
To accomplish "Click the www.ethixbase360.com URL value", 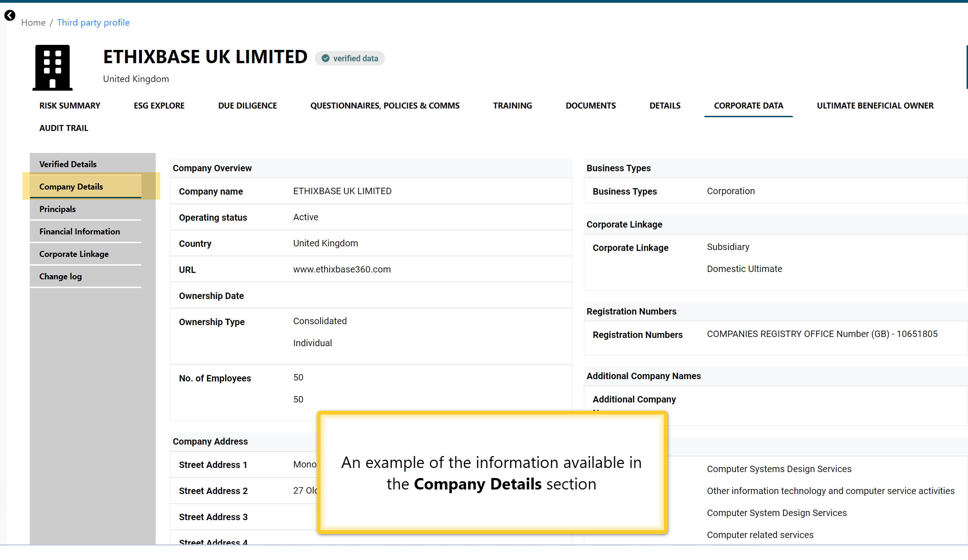I will click(342, 269).
